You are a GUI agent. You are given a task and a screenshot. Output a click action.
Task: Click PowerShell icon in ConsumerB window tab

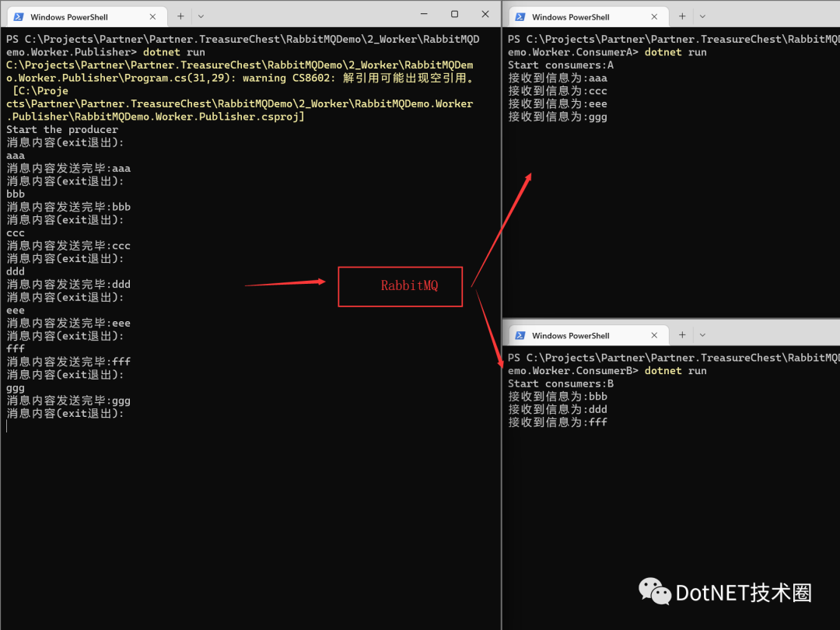(520, 335)
